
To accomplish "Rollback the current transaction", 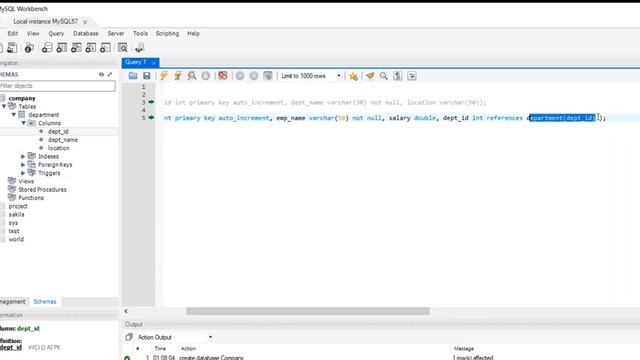I will tap(254, 76).
